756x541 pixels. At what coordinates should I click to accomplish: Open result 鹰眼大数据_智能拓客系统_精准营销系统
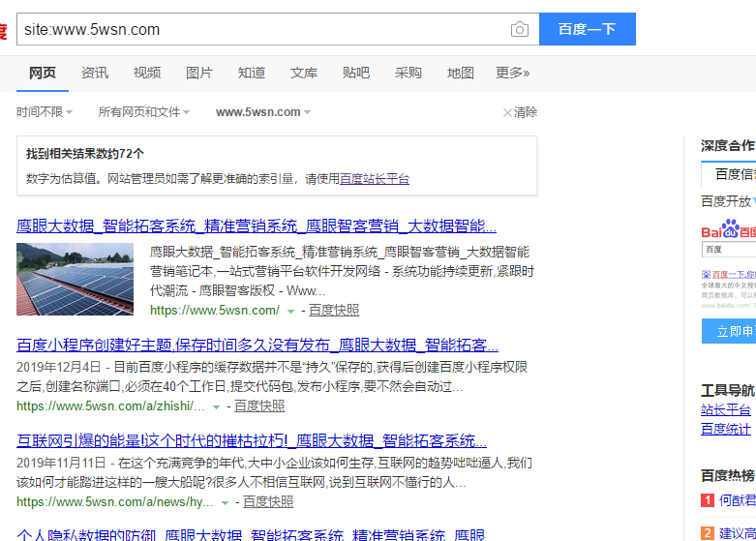coord(257,225)
